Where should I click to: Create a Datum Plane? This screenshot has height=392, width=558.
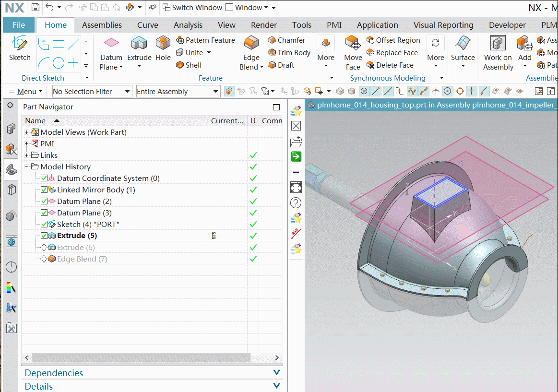pos(111,53)
